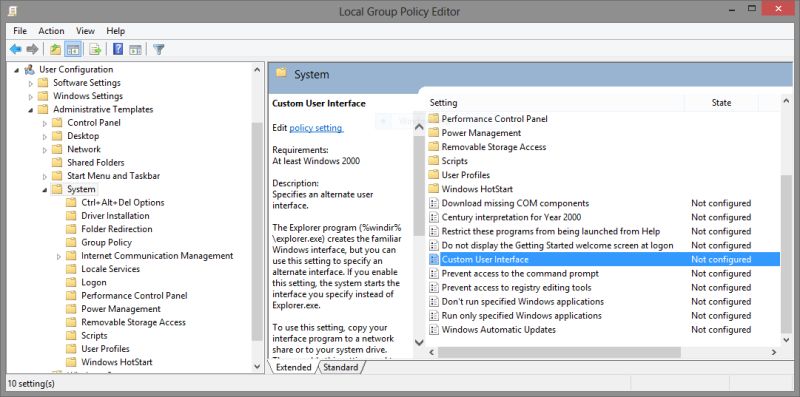Viewport: 800px width, 397px height.
Task: Toggle the Show/Hide Action Pane icon
Action: click(135, 49)
